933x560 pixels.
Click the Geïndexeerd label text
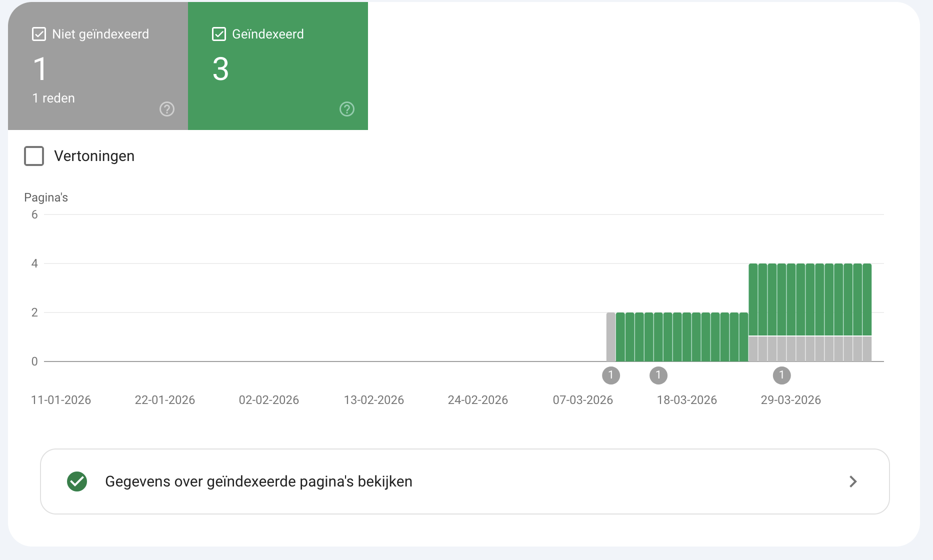(268, 34)
